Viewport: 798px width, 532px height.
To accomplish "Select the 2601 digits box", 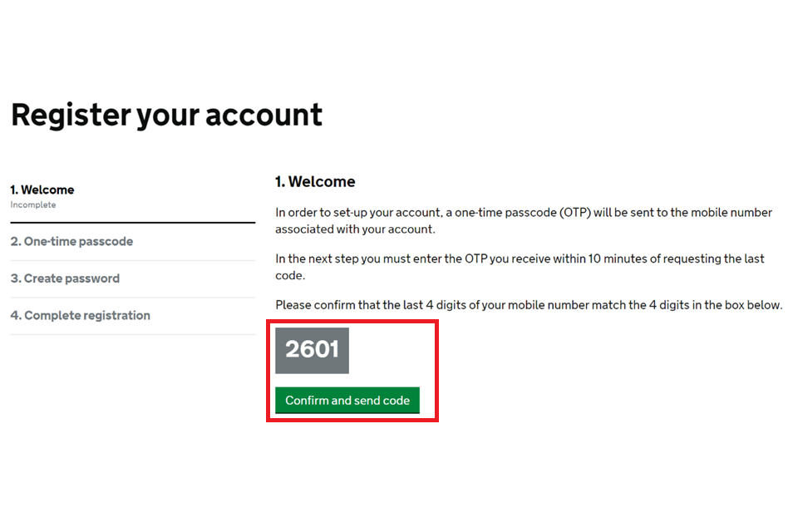I will click(312, 350).
